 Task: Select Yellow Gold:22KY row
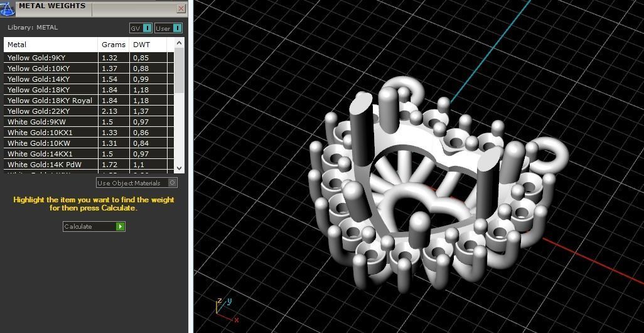[89, 111]
